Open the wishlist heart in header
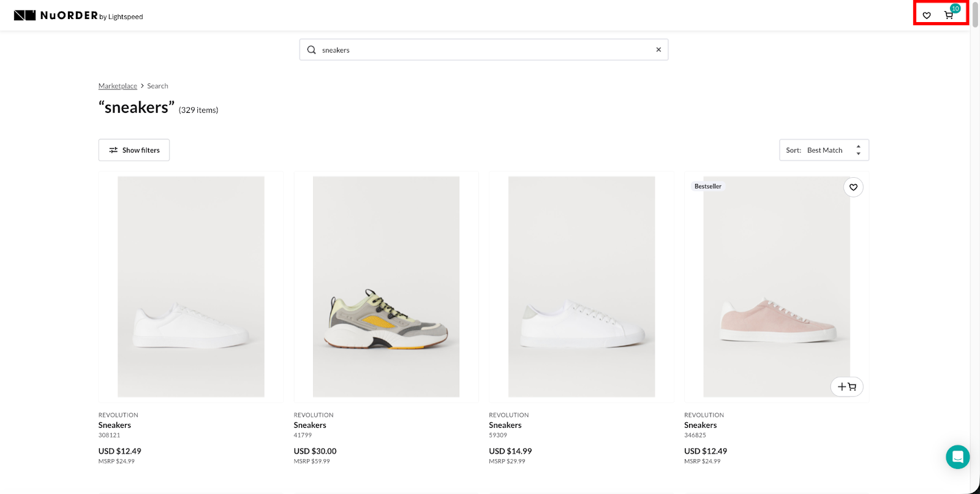The image size is (980, 494). click(x=927, y=15)
